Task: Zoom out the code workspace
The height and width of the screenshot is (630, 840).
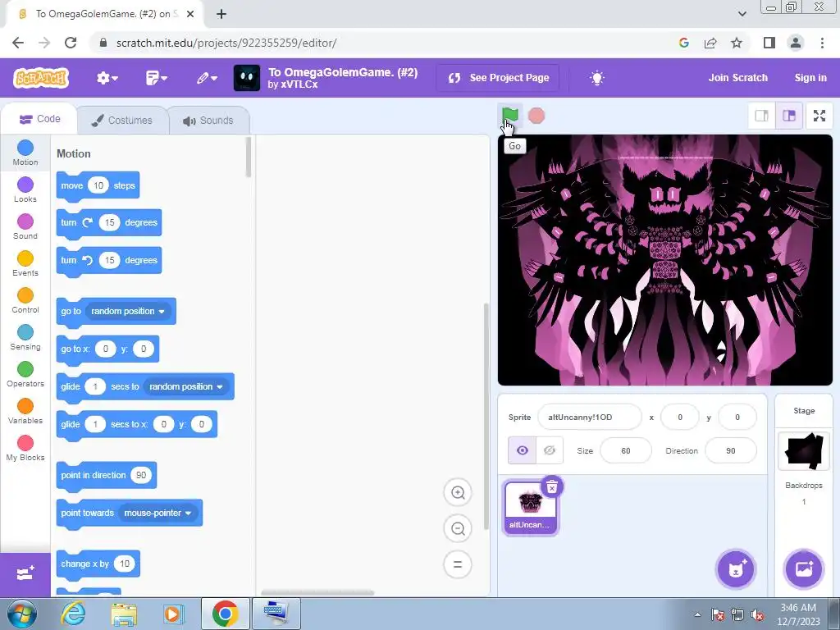Action: 458,529
